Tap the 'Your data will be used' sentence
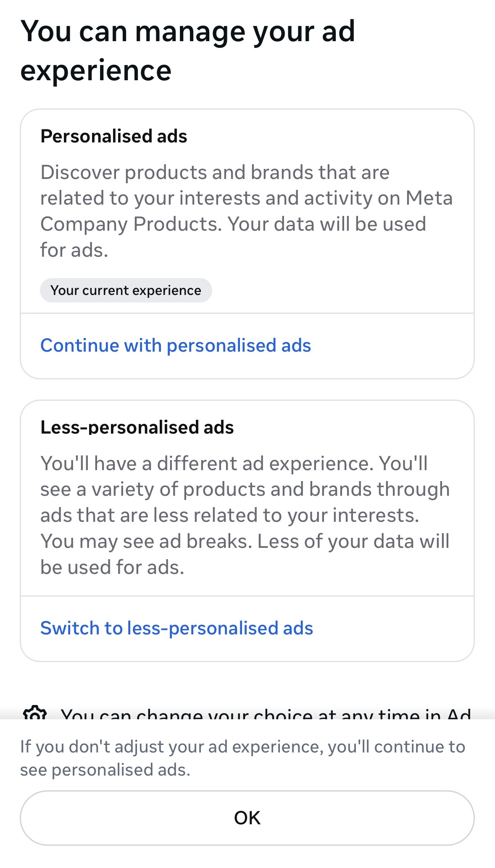Viewport: 495px width, 868px height. 327,224
